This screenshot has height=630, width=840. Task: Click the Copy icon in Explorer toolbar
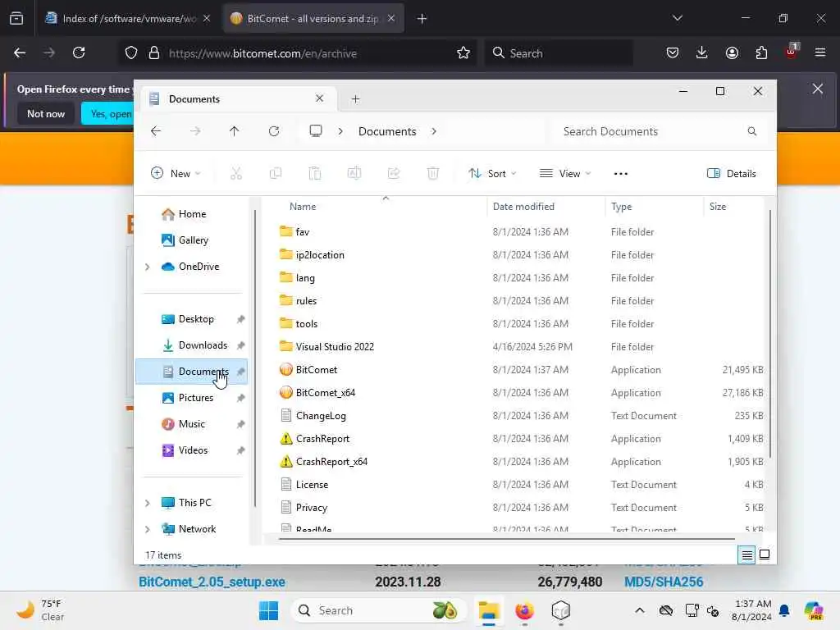tap(276, 174)
